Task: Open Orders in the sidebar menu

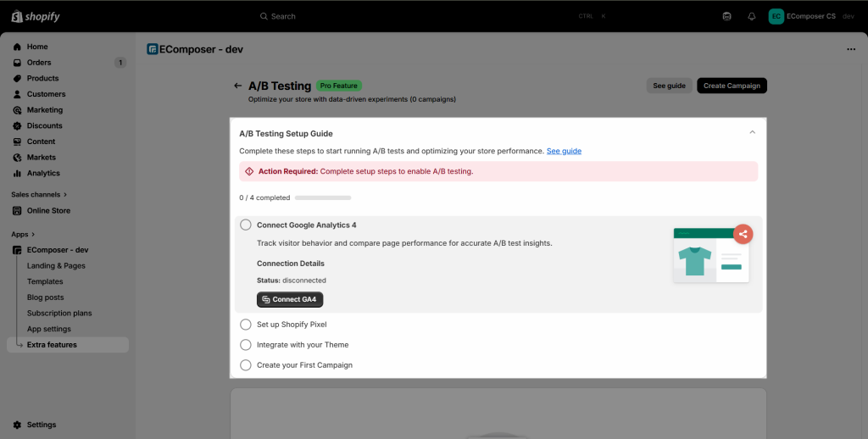Action: pyautogui.click(x=39, y=63)
